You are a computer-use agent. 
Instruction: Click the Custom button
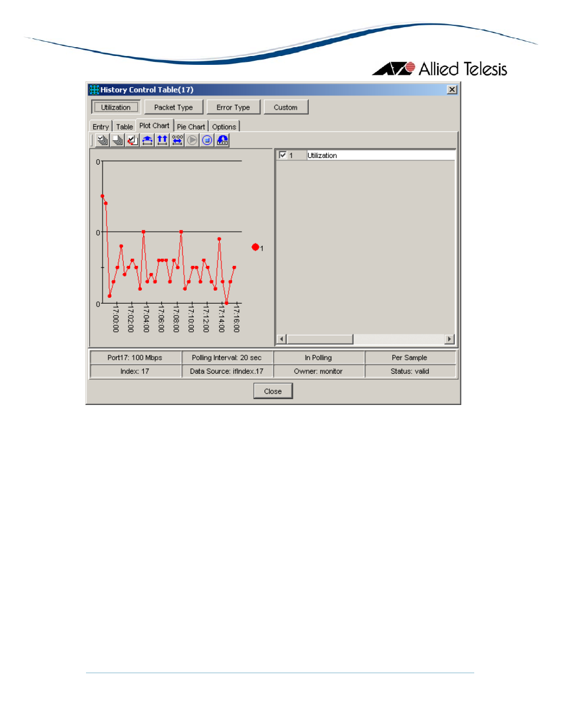point(286,107)
